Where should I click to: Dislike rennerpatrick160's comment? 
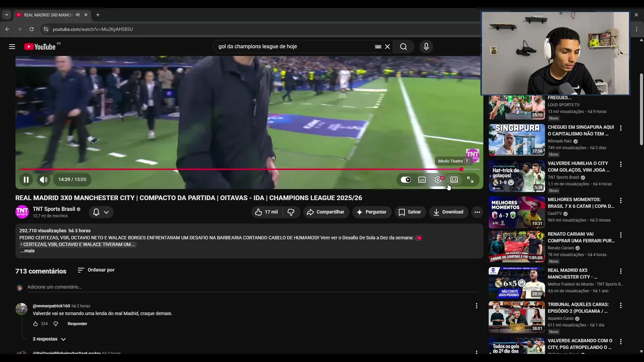(x=56, y=324)
